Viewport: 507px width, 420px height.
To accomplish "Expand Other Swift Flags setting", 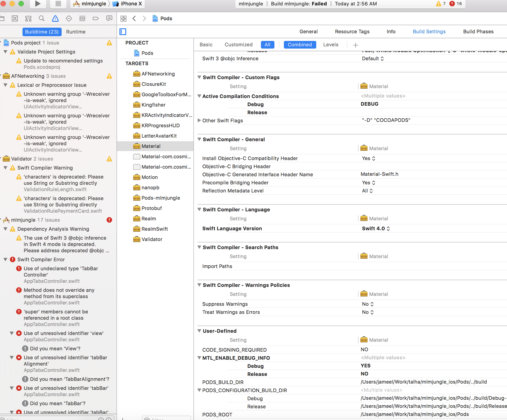I will 200,121.
